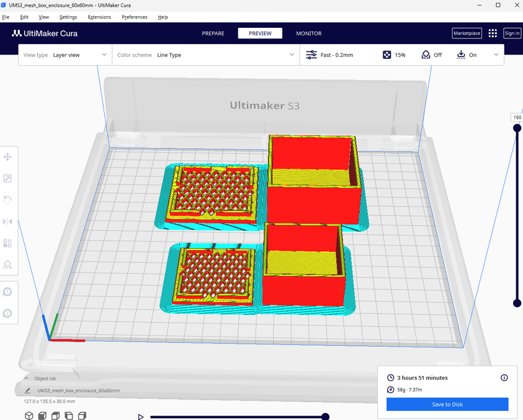Click the print profile sliders icon
Viewport: 523px width, 420px height.
pos(311,55)
